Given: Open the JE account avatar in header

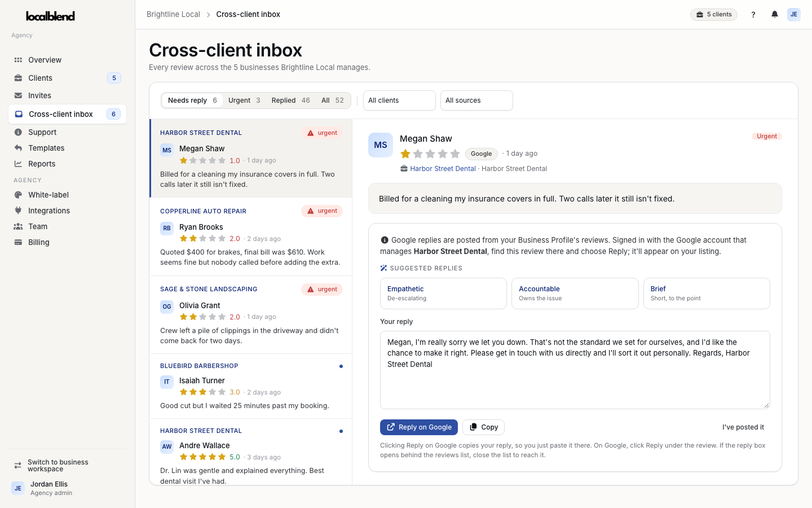Looking at the screenshot, I should pos(794,15).
